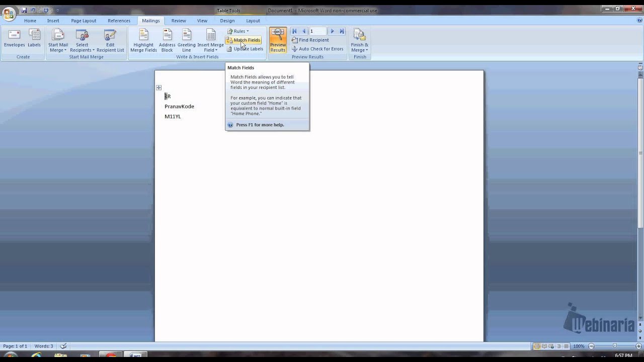The height and width of the screenshot is (362, 644).
Task: Undo last action in Quick Access toolbar
Action: coord(33,10)
